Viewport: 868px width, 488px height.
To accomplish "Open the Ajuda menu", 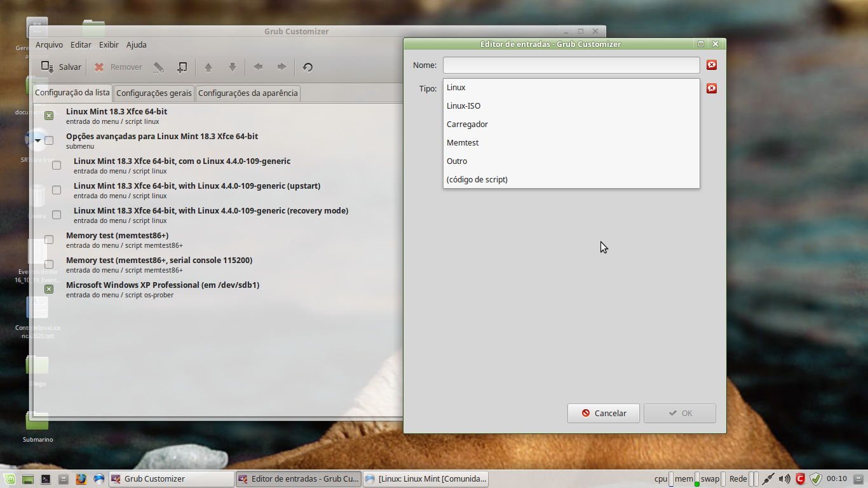I will tap(136, 44).
